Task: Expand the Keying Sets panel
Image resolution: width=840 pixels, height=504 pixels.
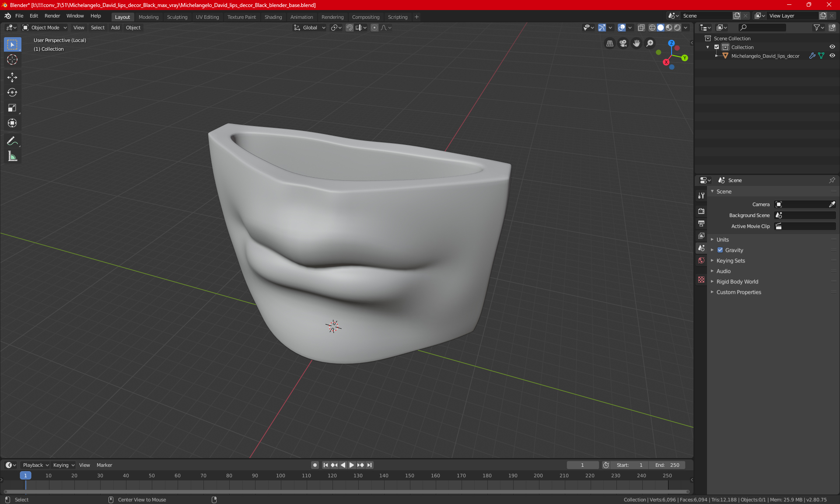Action: (x=730, y=261)
